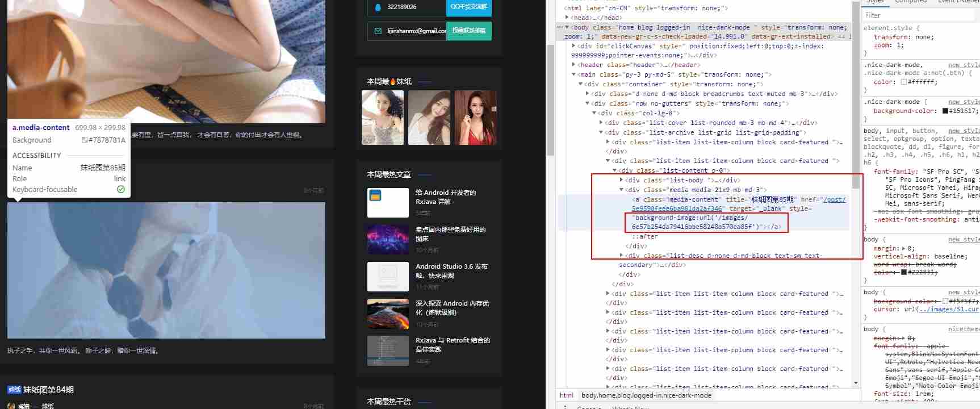Open the ../images/S1.cur cursor link
Viewport: 980px width, 409px height.
949,309
